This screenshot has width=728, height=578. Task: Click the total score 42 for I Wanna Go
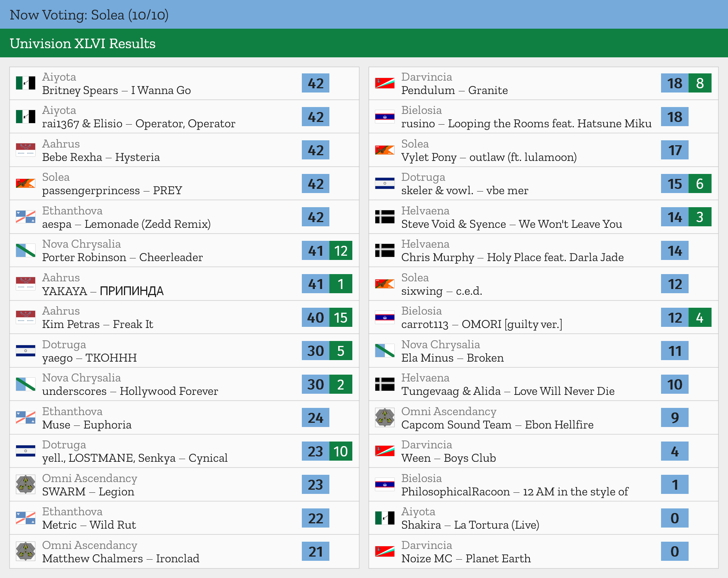coord(316,83)
